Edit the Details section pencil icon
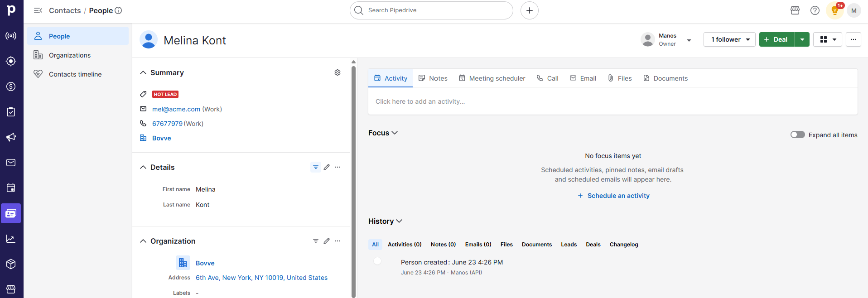Image resolution: width=868 pixels, height=298 pixels. pos(327,167)
